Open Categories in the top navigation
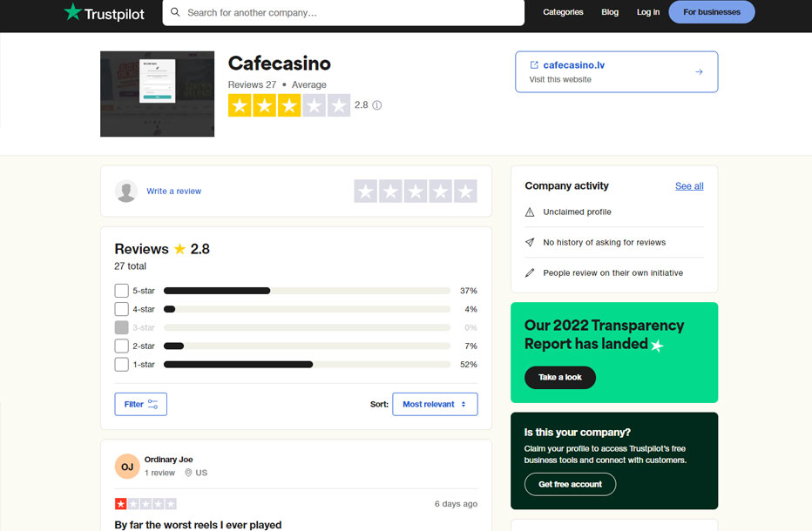812x531 pixels. pyautogui.click(x=563, y=12)
